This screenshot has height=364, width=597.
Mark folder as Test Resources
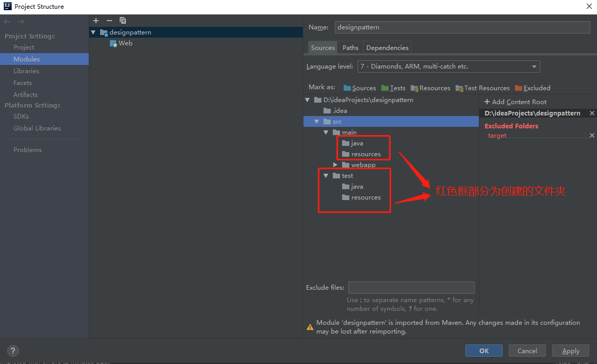click(x=482, y=88)
